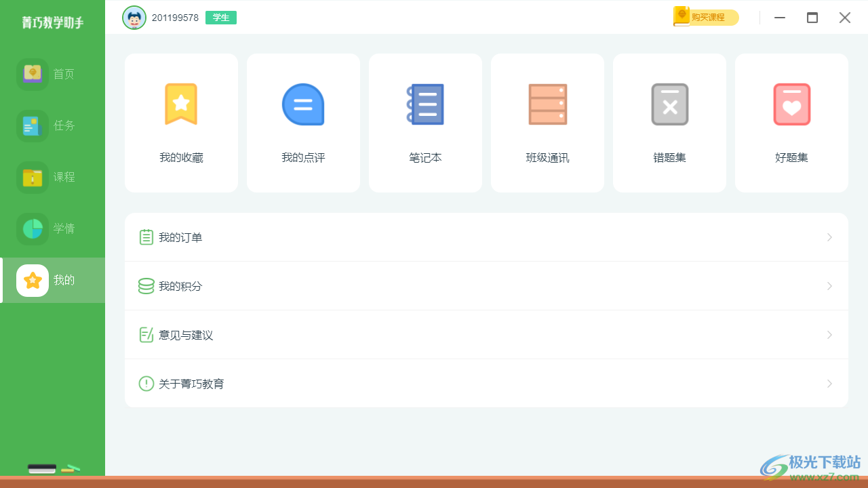The height and width of the screenshot is (488, 868).
Task: Open the 任务 tasks icon in sidebar
Action: point(33,125)
